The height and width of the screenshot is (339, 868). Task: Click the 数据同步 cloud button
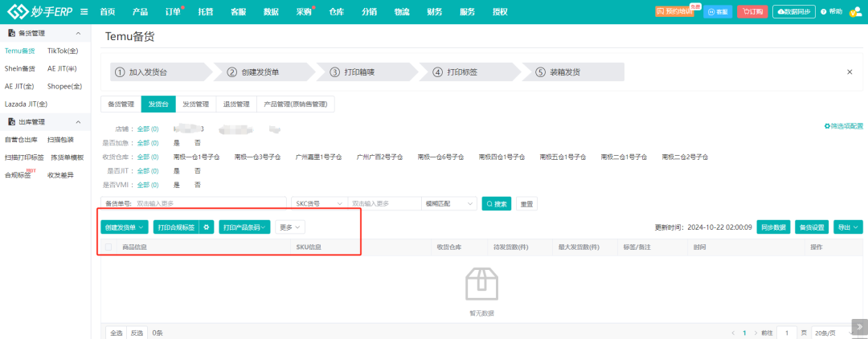click(x=794, y=11)
